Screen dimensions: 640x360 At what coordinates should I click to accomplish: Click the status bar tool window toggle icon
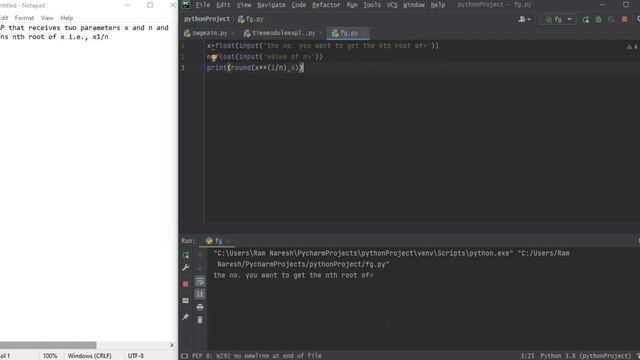[184, 356]
